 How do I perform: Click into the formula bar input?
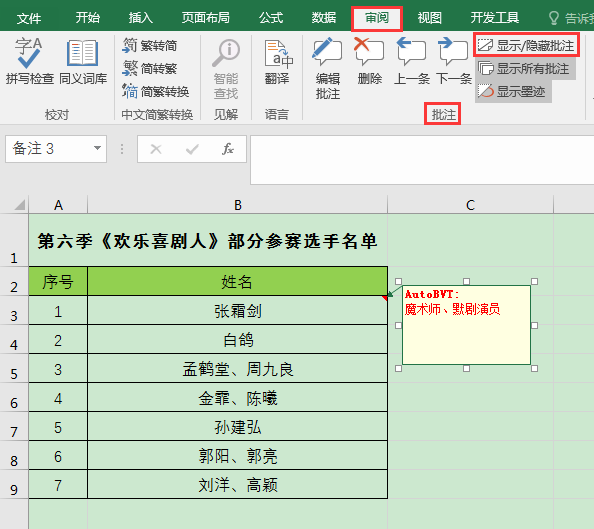[422, 160]
